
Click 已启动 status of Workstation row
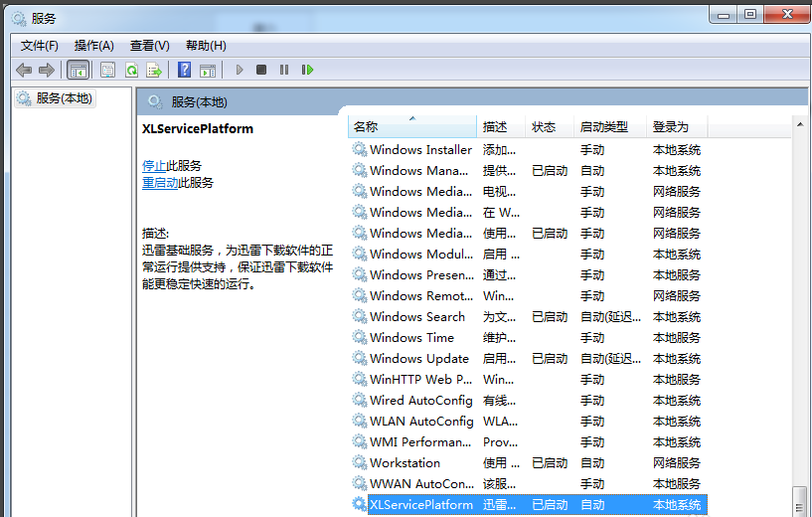550,462
